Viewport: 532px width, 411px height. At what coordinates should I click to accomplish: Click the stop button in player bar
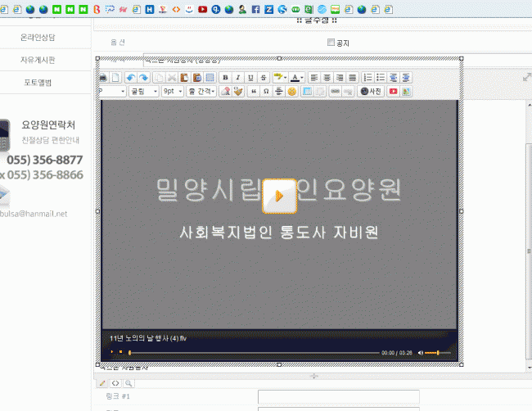point(120,352)
